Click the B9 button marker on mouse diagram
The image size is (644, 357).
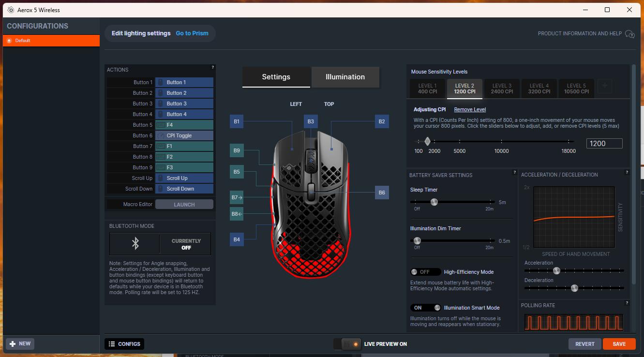tap(237, 150)
